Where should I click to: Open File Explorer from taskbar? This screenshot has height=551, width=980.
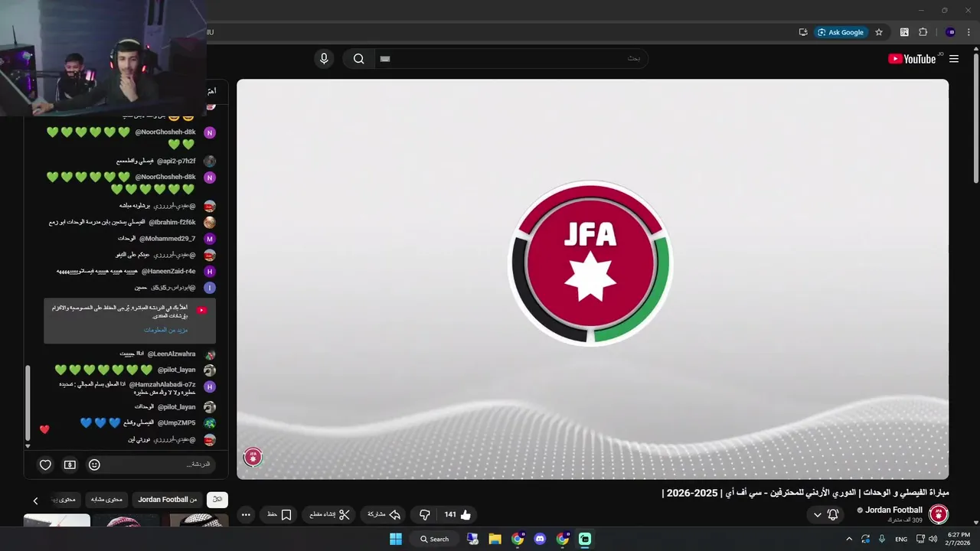pos(495,539)
